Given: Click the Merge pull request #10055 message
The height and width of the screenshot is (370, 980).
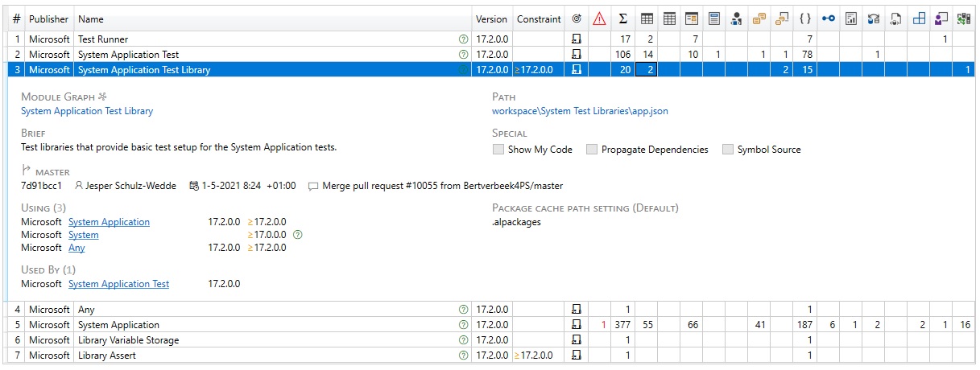Looking at the screenshot, I should pyautogui.click(x=442, y=186).
